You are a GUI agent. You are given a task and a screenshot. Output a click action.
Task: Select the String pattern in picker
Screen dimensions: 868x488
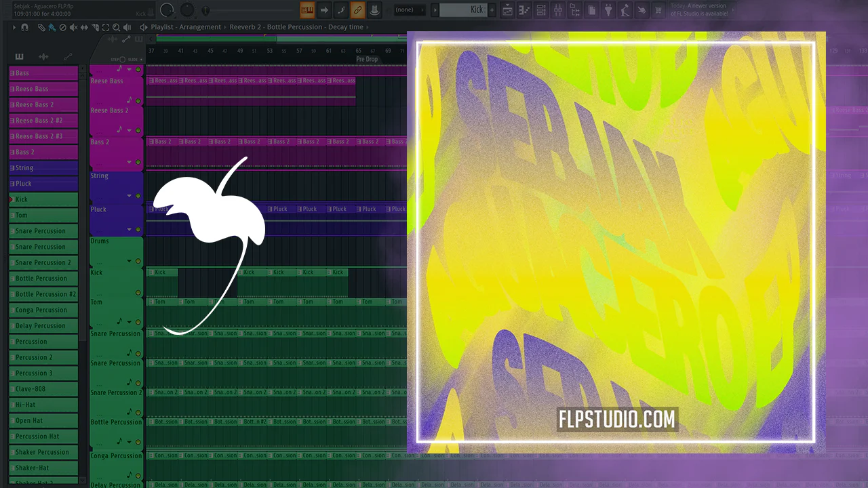point(43,167)
